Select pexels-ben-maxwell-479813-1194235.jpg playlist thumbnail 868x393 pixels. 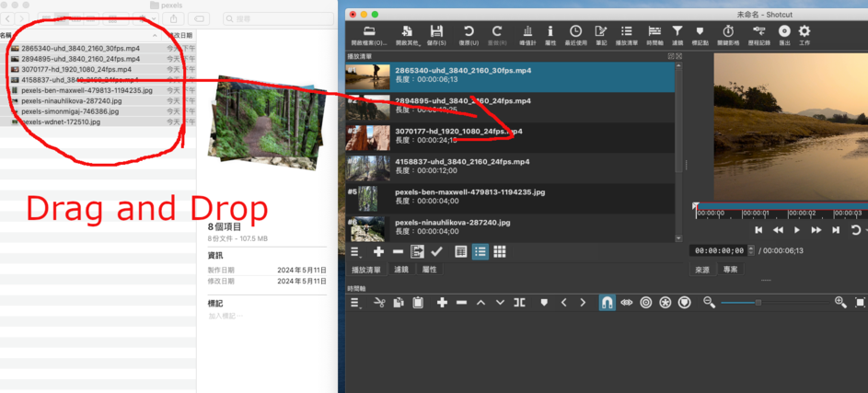(367, 199)
